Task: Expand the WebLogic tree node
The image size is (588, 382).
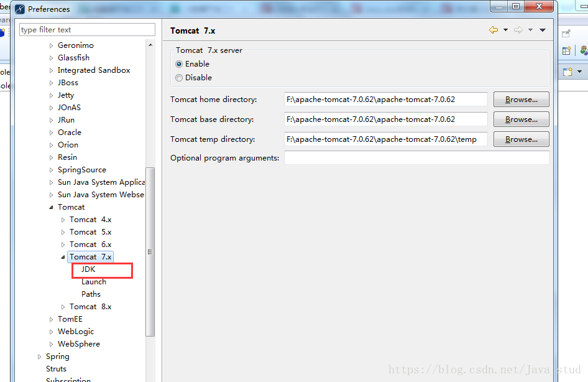Action: click(x=52, y=332)
